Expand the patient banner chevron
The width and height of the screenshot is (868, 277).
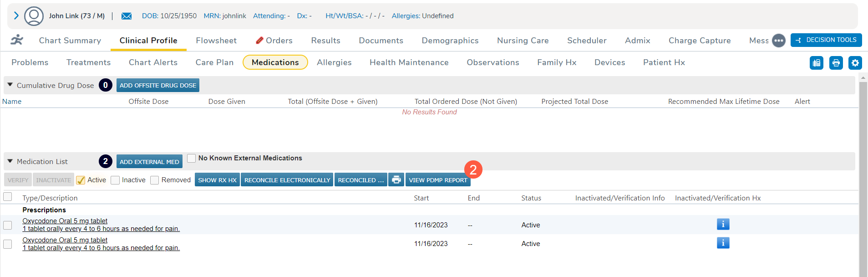click(x=16, y=16)
